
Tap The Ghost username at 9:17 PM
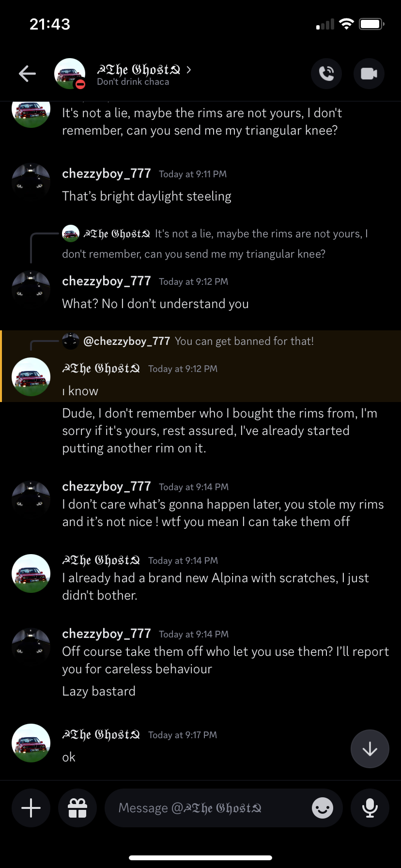[101, 735]
